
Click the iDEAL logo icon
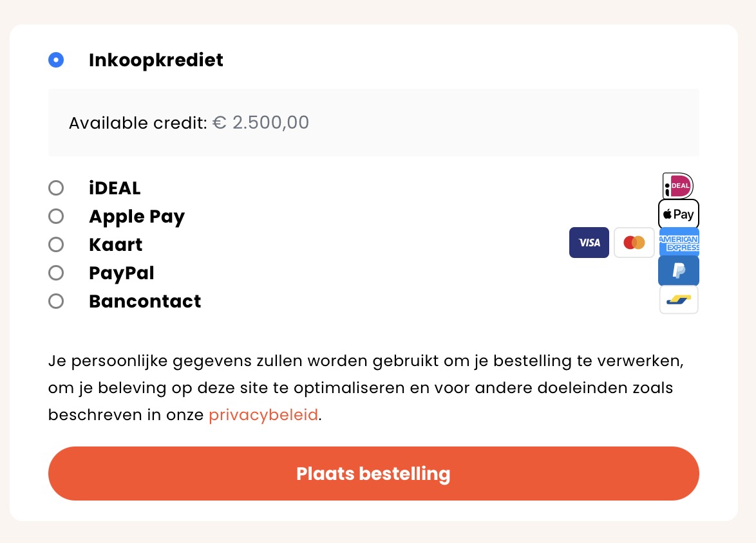coord(678,187)
